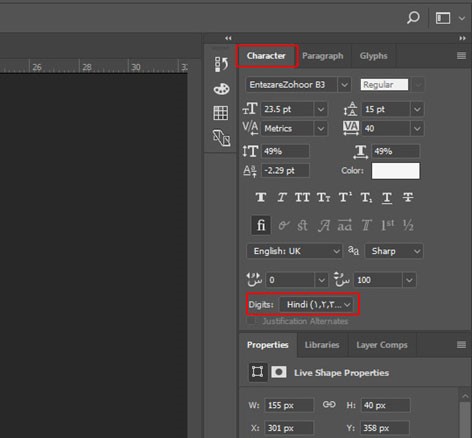The image size is (472, 438).
Task: Open the Swatches grid panel icon
Action: pyautogui.click(x=221, y=113)
